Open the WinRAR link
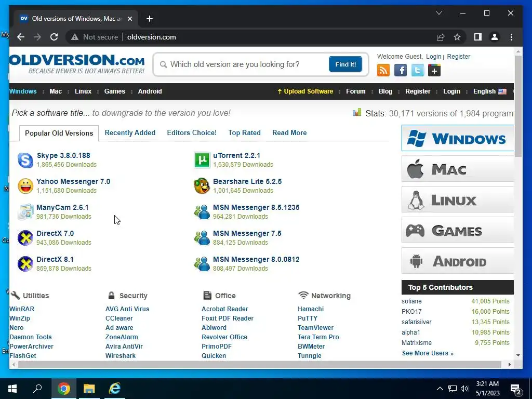 pos(22,309)
